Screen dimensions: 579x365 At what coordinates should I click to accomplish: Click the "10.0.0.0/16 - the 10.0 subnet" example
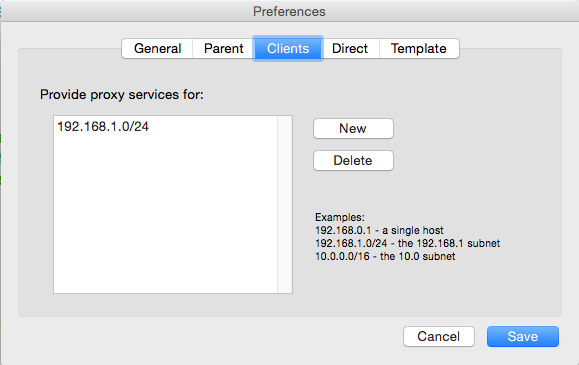[385, 256]
